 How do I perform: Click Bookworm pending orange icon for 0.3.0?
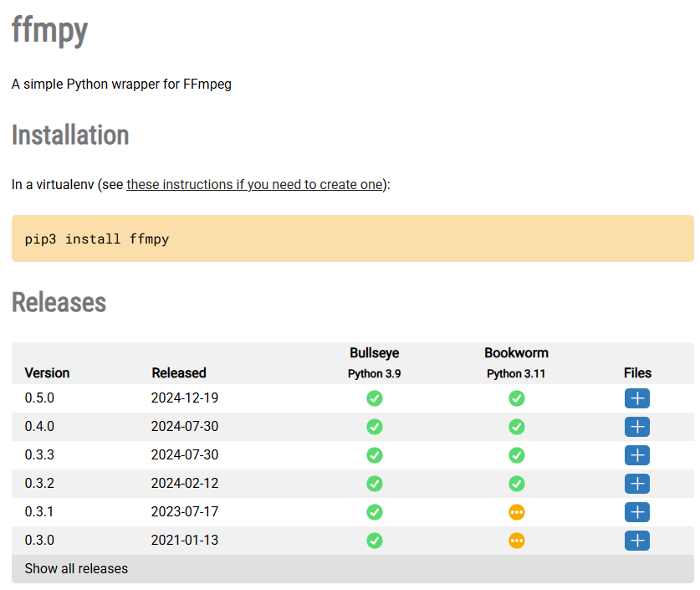point(517,541)
